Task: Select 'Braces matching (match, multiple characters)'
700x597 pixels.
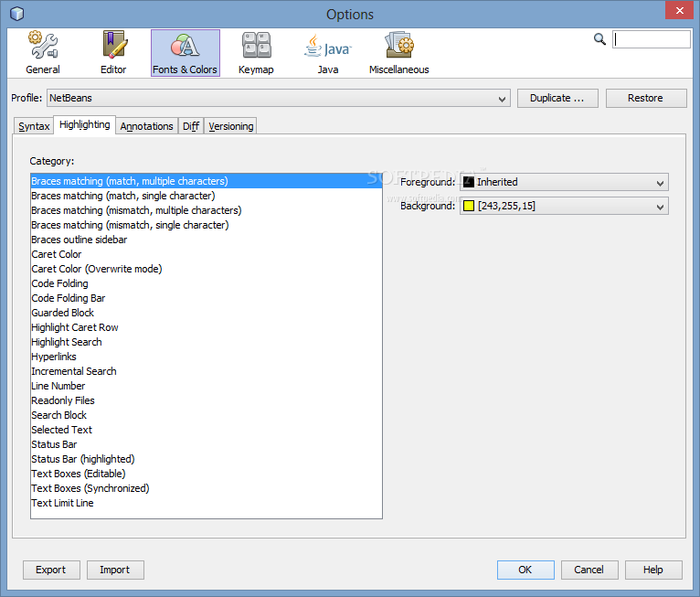Action: point(207,181)
